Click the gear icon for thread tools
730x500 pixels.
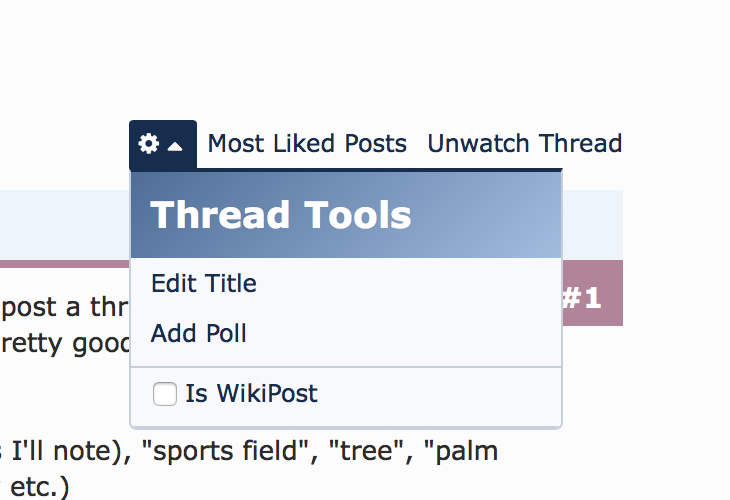point(149,143)
